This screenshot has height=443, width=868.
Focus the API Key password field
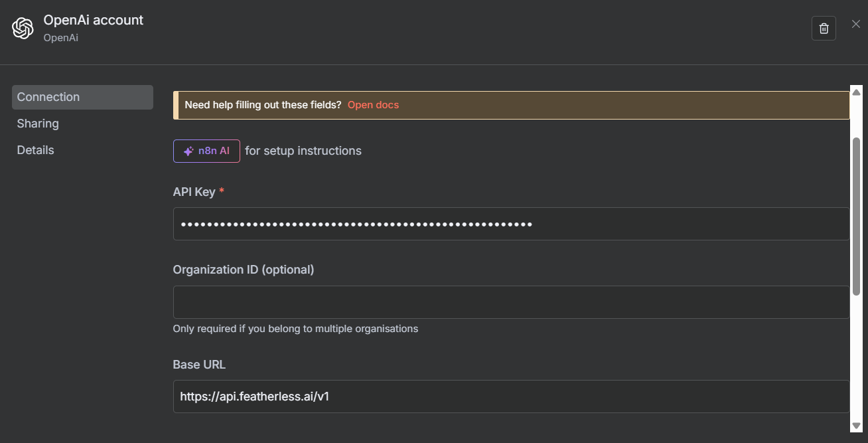click(x=511, y=224)
